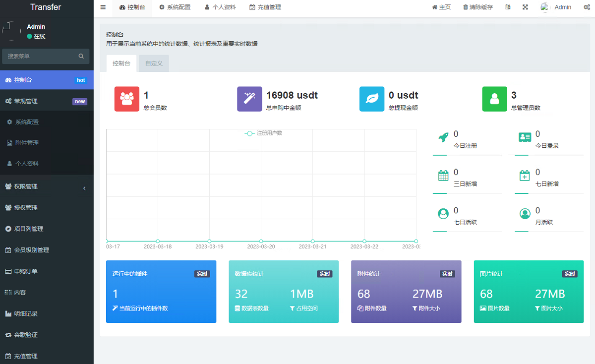
Task: Click the 主页 home link
Action: coord(441,7)
